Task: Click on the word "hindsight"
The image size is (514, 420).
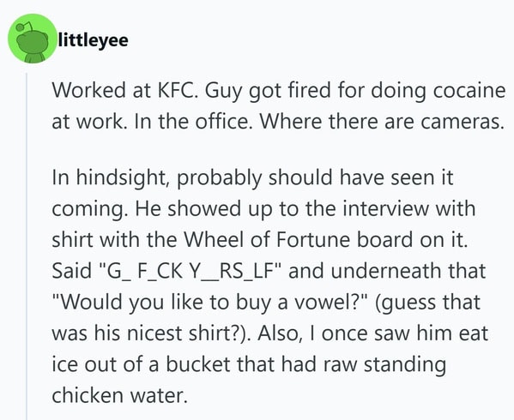Action: 121,178
